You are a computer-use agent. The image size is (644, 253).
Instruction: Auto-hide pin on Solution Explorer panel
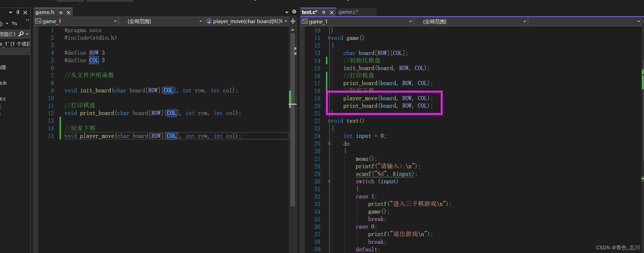click(18, 12)
